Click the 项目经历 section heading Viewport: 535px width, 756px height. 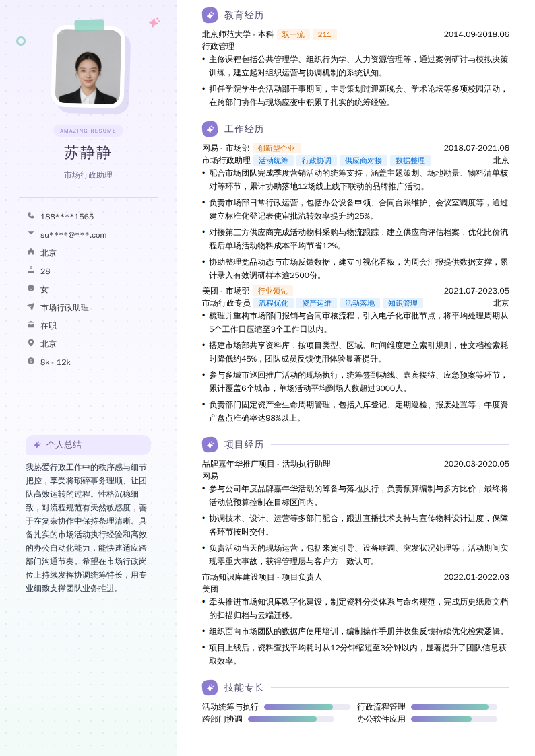244,444
